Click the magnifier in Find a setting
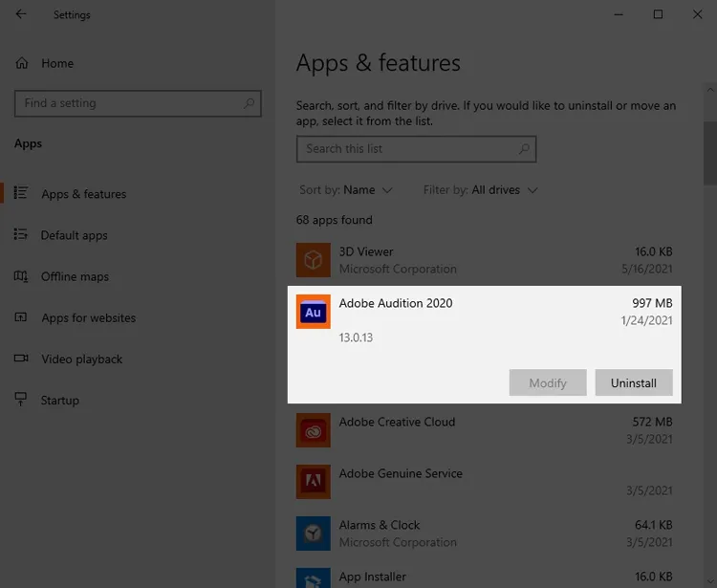The image size is (717, 588). pyautogui.click(x=249, y=103)
